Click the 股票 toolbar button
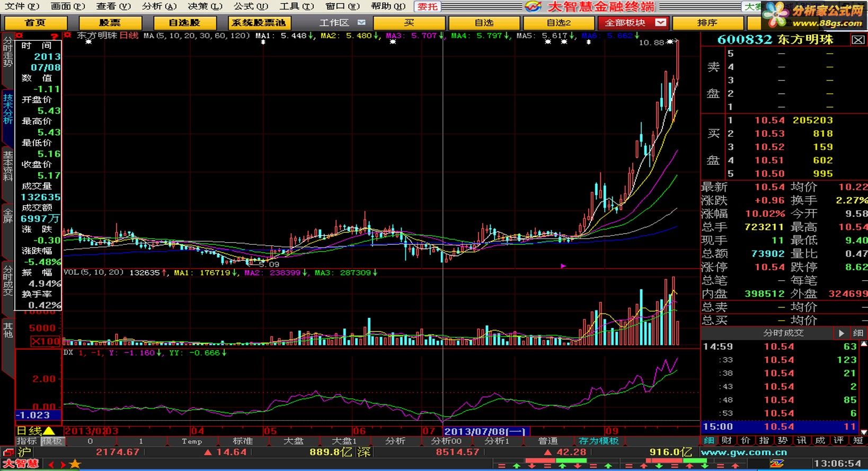Image resolution: width=868 pixels, height=471 pixels. point(110,23)
